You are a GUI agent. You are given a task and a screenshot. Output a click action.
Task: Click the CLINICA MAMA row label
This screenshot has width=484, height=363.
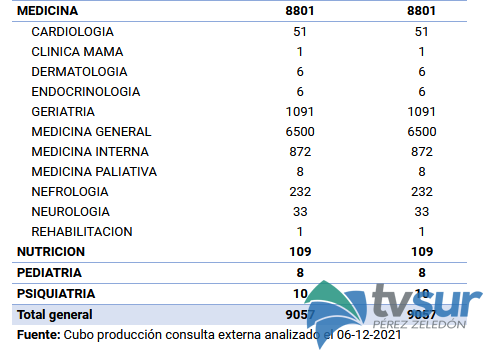click(77, 52)
